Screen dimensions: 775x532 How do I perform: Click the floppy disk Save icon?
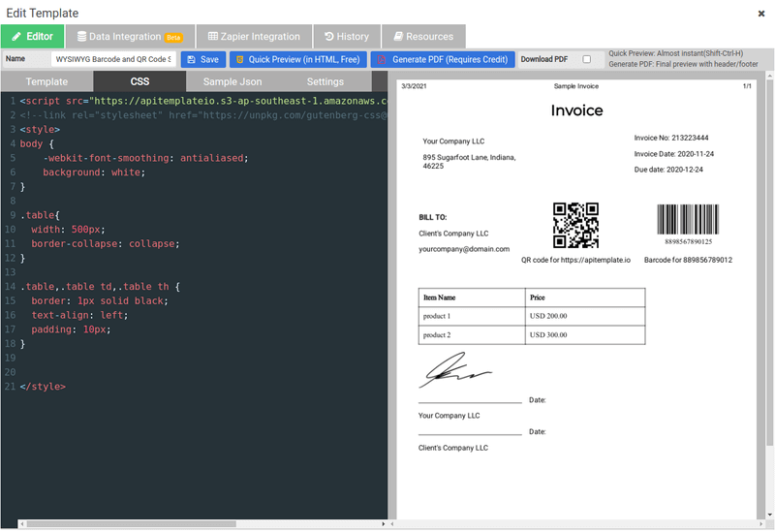pyautogui.click(x=191, y=59)
